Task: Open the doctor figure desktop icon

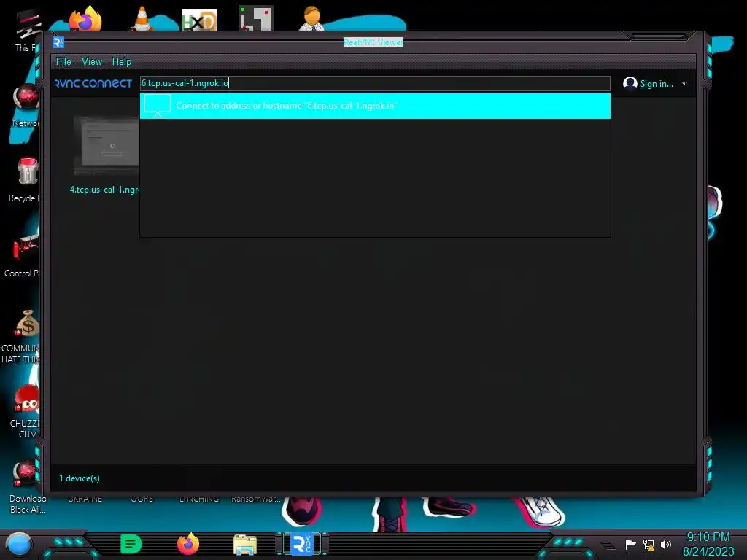Action: (312, 18)
